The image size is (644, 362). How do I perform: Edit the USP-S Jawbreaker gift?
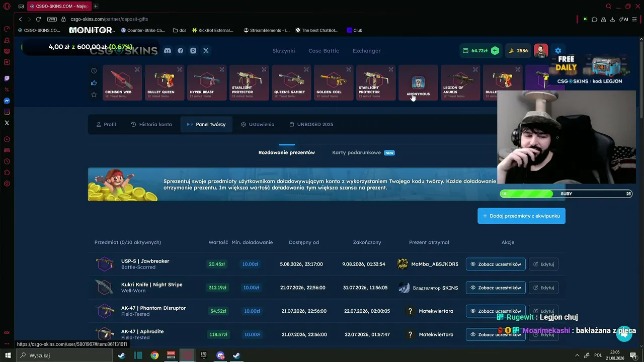pyautogui.click(x=543, y=264)
